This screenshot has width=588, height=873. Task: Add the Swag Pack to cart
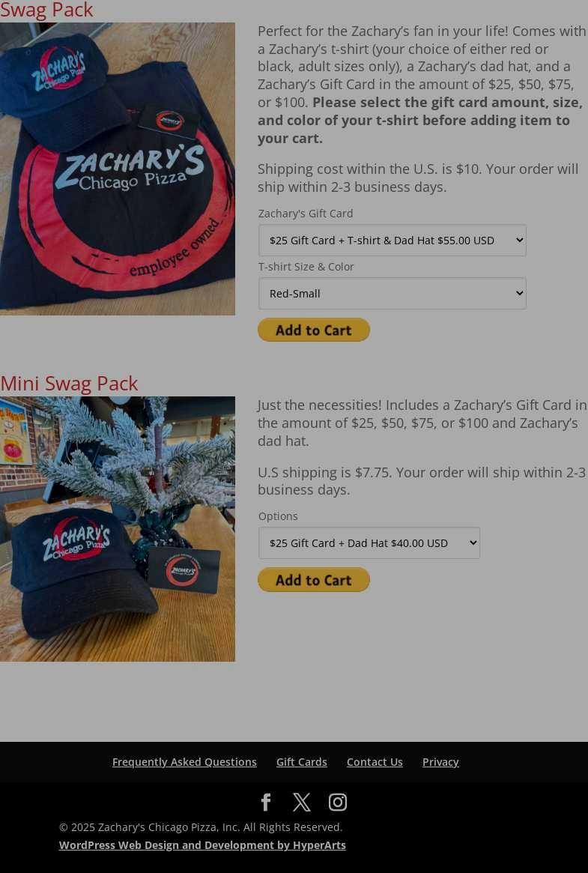(314, 330)
